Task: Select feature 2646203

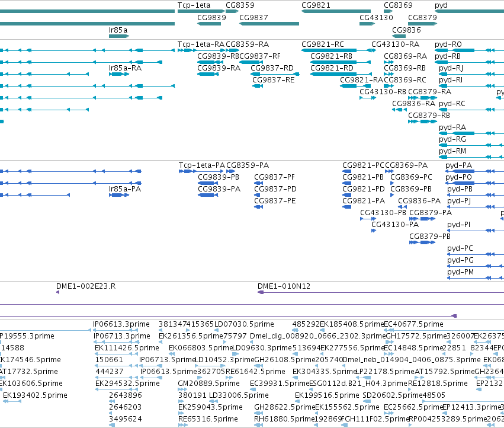Action: click(126, 407)
